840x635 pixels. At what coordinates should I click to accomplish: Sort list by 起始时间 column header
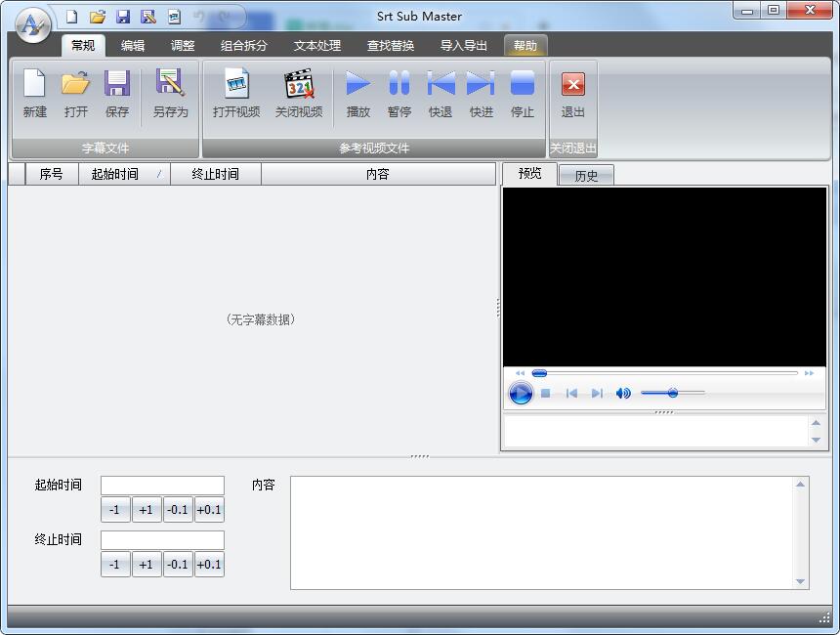[x=115, y=175]
